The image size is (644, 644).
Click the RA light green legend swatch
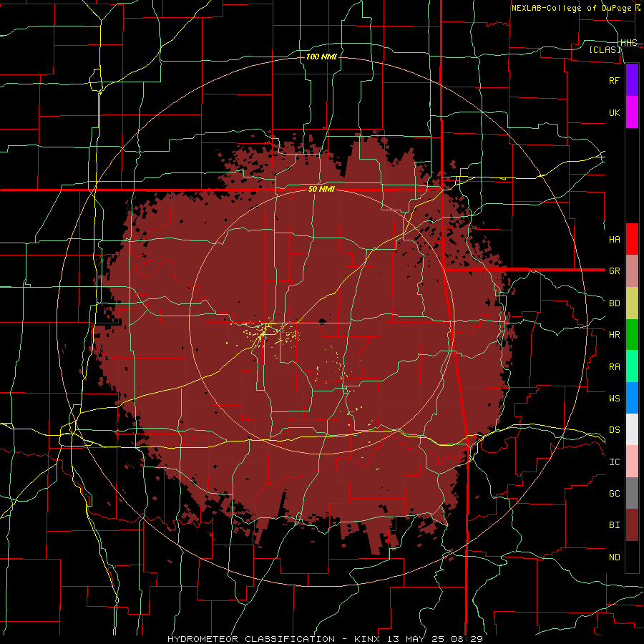[x=632, y=366]
